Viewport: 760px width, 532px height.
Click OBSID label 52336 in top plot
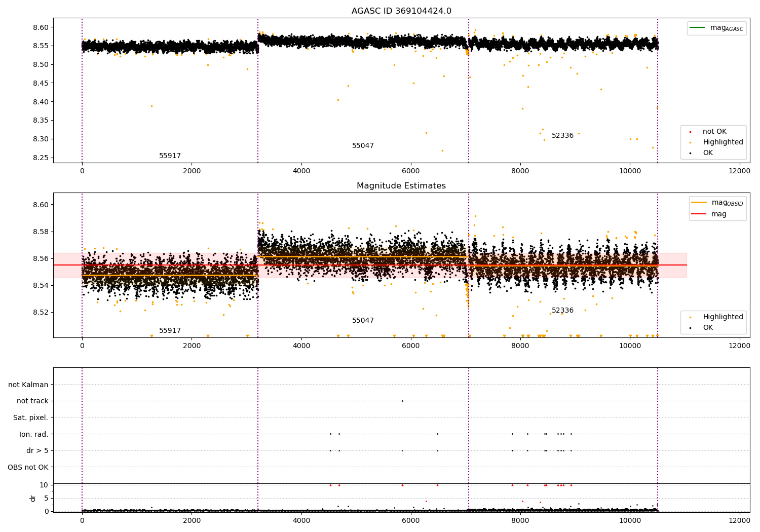(x=562, y=136)
